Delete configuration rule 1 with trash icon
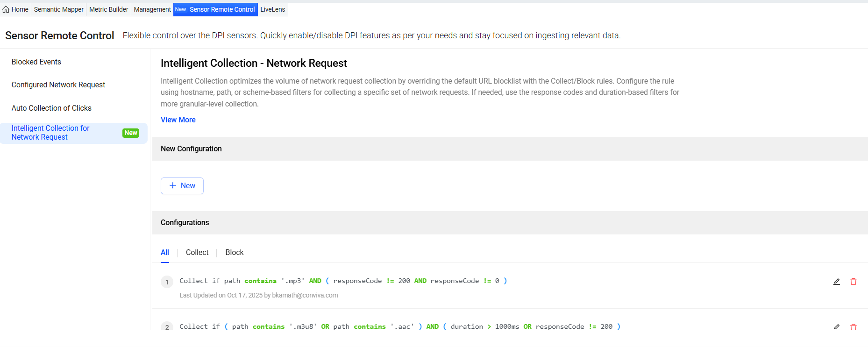 pos(854,282)
